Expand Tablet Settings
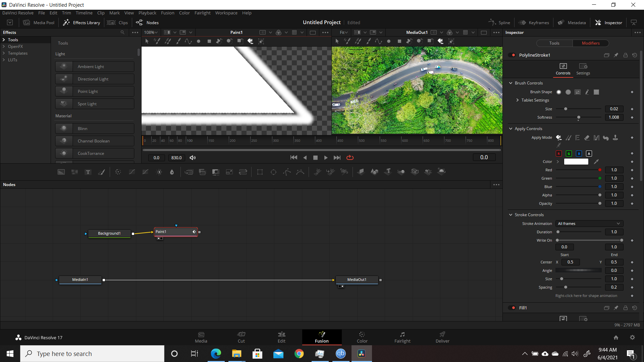 click(x=518, y=100)
